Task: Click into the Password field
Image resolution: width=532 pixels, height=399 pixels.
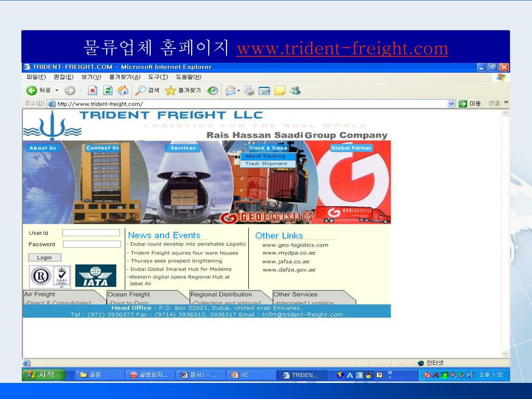Action: [x=91, y=244]
